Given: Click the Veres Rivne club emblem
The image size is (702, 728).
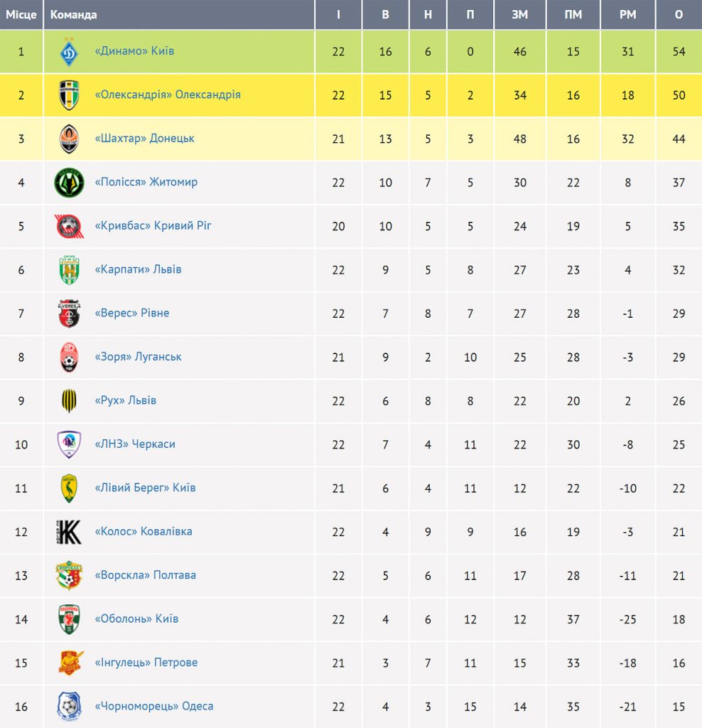Looking at the screenshot, I should [69, 314].
